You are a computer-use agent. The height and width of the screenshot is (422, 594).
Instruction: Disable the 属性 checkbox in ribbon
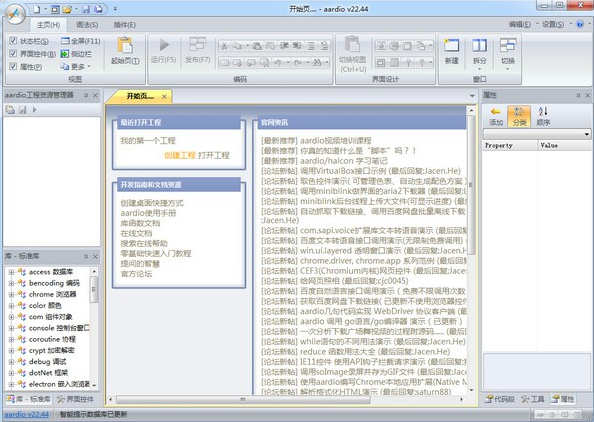point(13,66)
